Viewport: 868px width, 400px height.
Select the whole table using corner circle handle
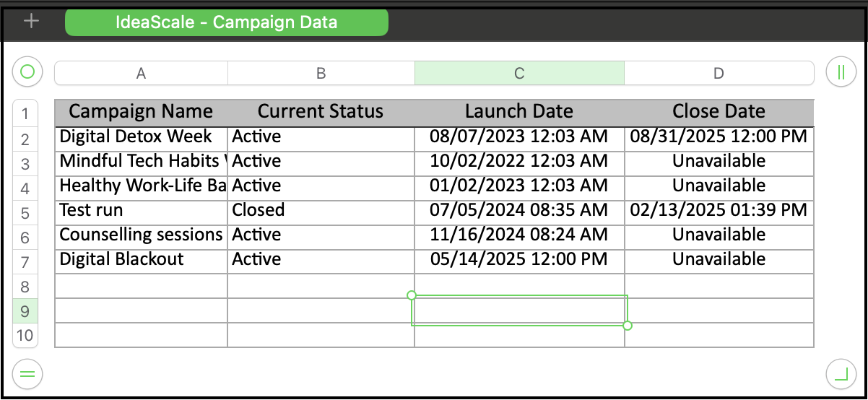(27, 72)
